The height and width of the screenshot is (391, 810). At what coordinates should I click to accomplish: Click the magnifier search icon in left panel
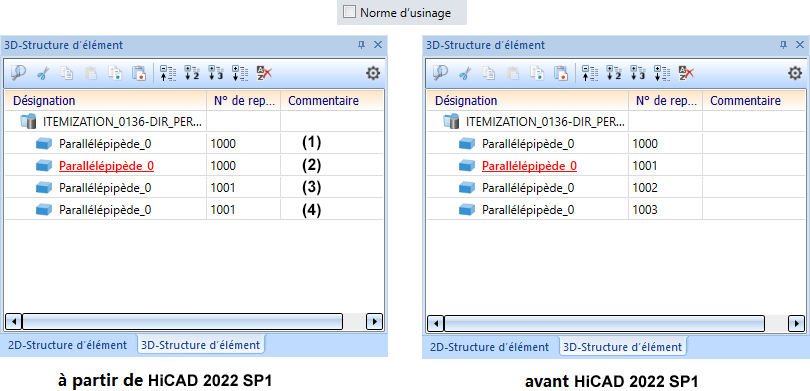click(19, 73)
